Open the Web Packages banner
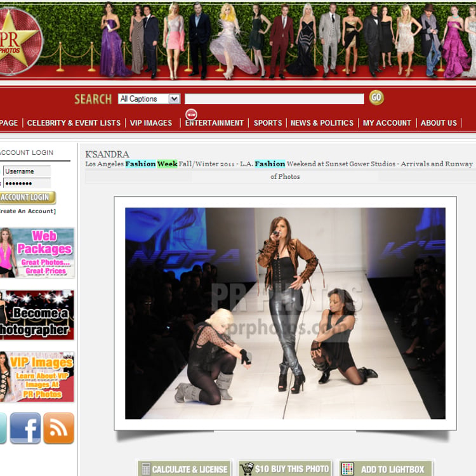The image size is (476, 476). coord(37,253)
